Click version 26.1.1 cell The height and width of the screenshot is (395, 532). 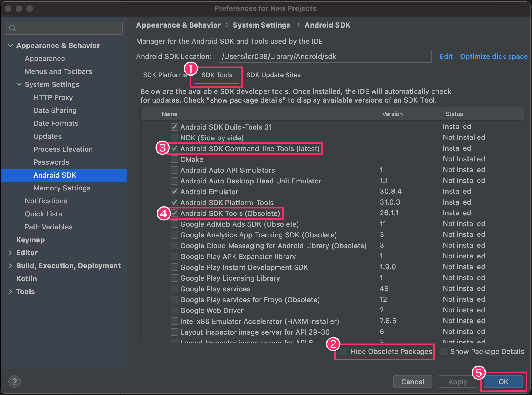[x=389, y=213]
